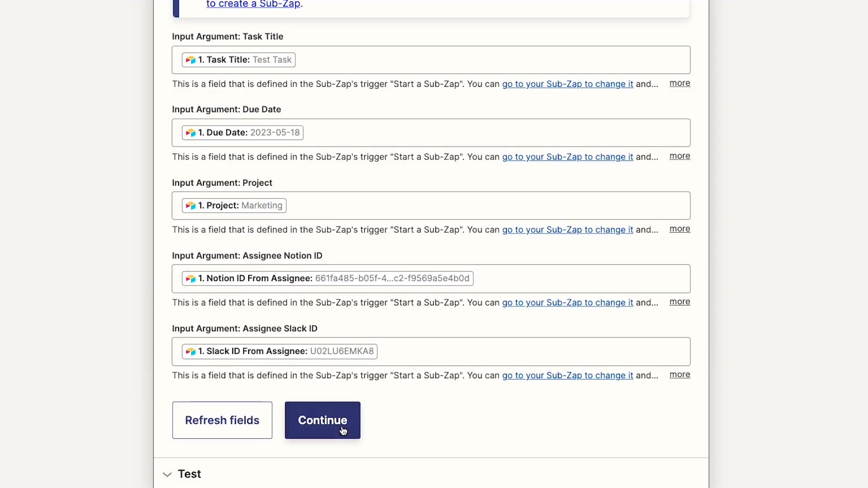This screenshot has height=488, width=868.
Task: Click Airtable icon in Slack ID pill
Action: (190, 351)
